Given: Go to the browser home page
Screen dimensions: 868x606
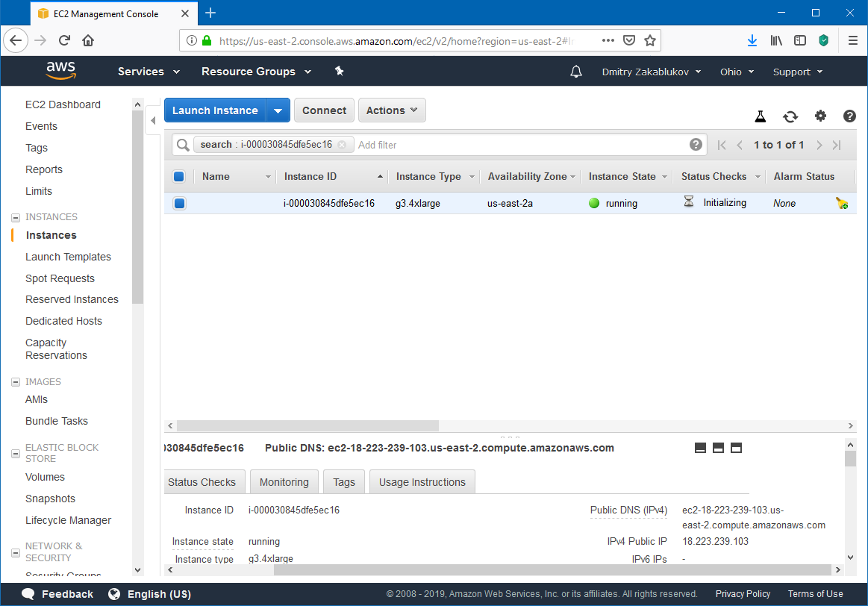Looking at the screenshot, I should point(88,40).
